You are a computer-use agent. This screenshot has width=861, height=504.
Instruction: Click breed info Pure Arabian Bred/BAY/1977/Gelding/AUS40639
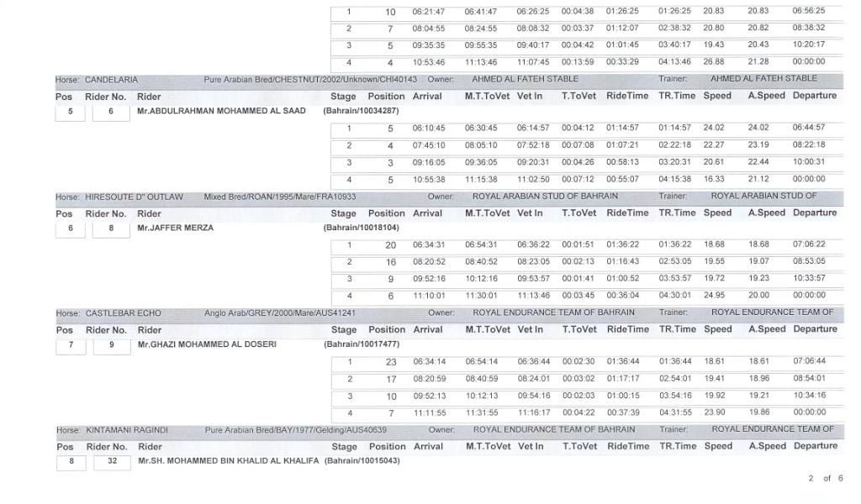point(296,431)
